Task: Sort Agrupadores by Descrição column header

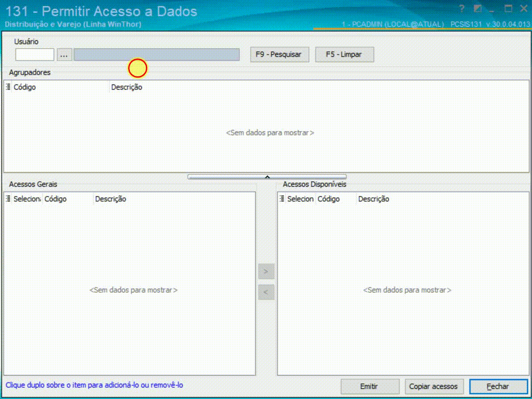Action: pos(319,87)
